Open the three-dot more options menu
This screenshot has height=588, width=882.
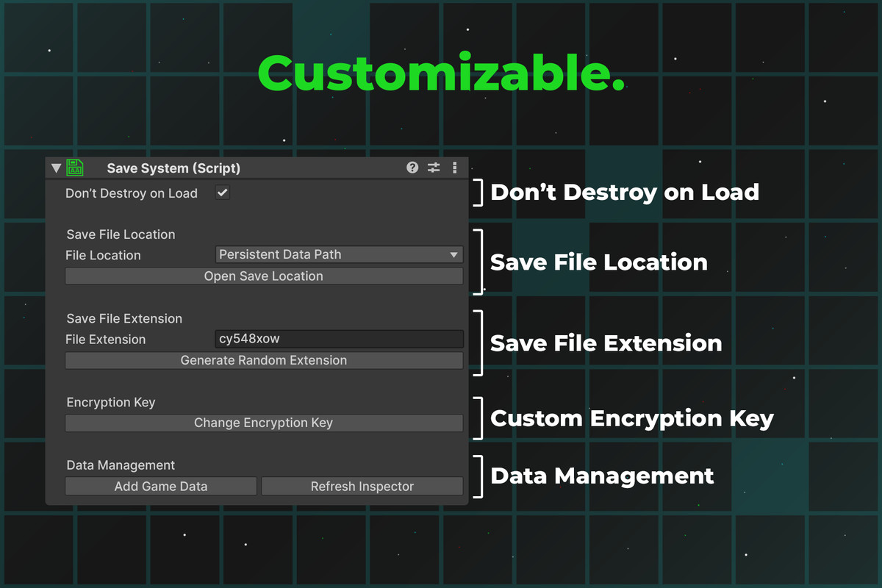454,168
